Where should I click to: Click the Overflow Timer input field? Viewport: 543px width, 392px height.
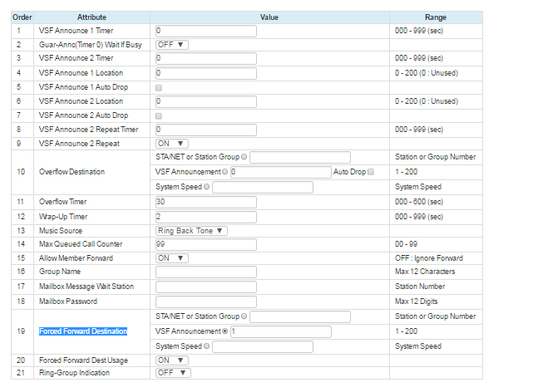(205, 202)
